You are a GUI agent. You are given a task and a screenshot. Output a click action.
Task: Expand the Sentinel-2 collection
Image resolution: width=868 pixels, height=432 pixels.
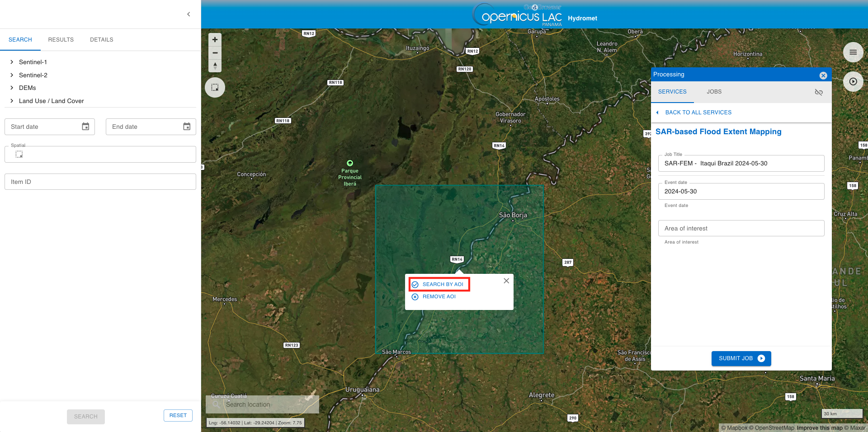(12, 75)
